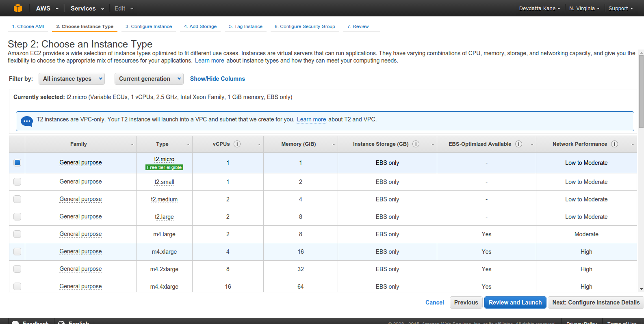Click the Free tier eligible badge
This screenshot has height=324, width=644.
tap(164, 167)
